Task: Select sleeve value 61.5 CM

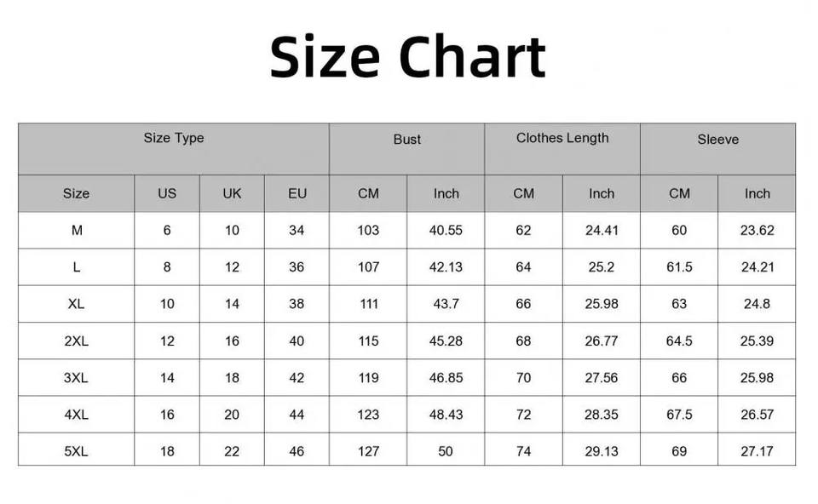Action: (679, 267)
